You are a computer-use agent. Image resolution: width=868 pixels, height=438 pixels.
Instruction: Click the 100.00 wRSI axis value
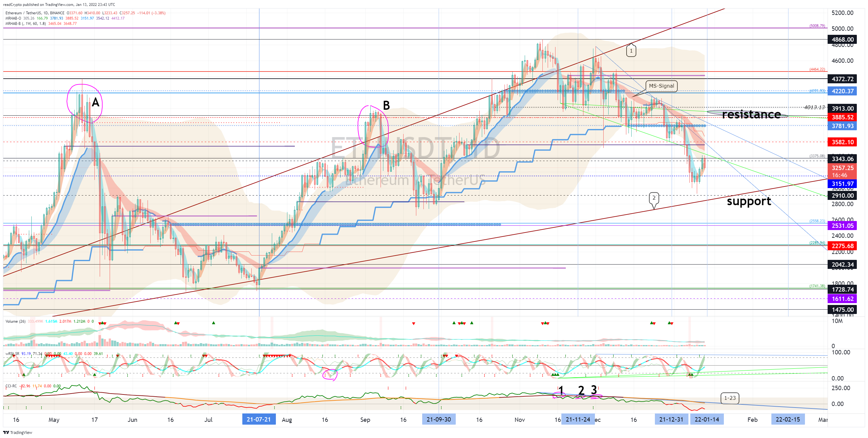click(x=841, y=352)
